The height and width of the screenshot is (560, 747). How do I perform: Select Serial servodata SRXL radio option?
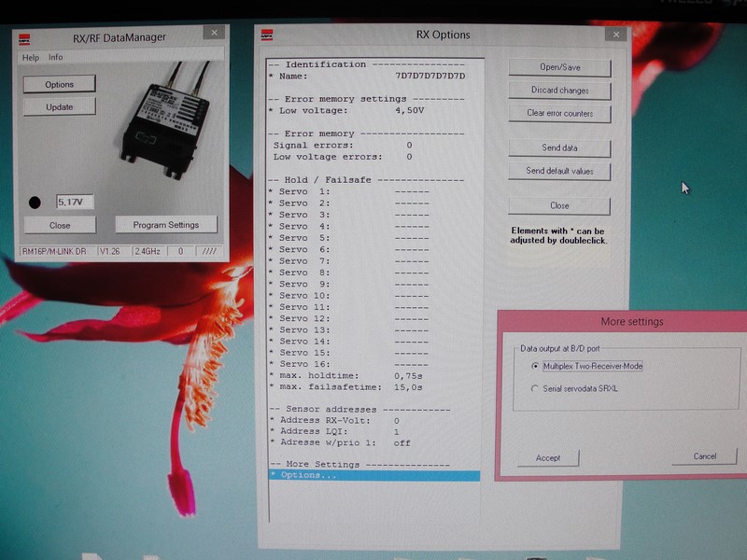[534, 388]
